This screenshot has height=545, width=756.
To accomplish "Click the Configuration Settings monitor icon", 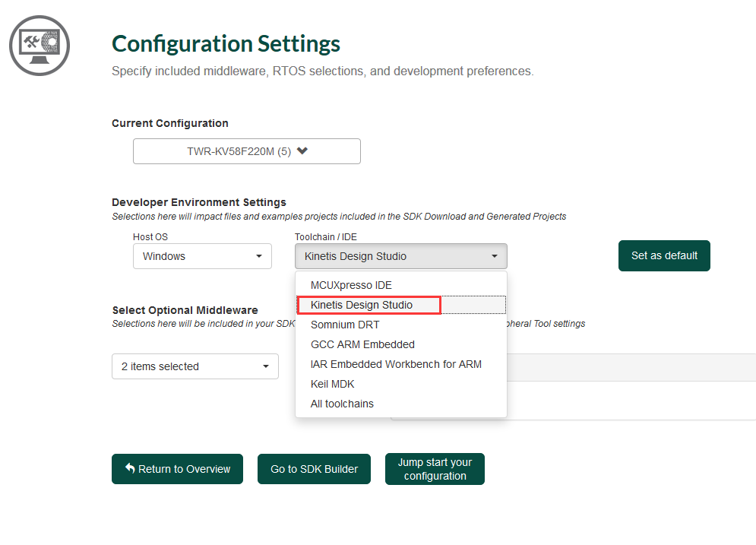I will click(40, 46).
